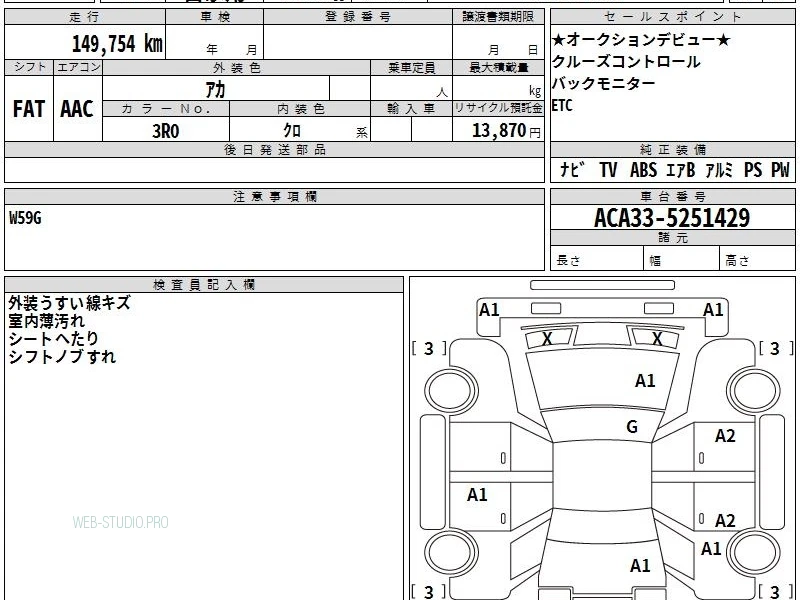
Task: Click the ナビ equipment item
Action: pos(572,169)
